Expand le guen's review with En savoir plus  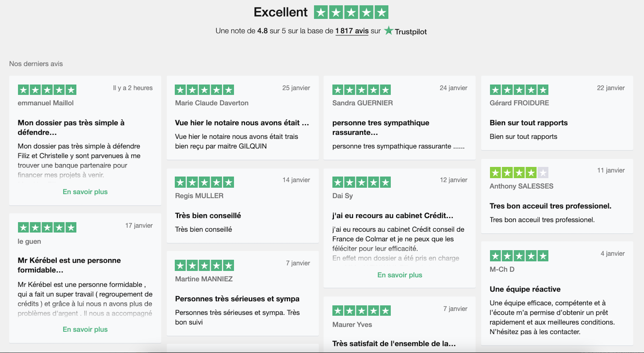click(x=85, y=329)
